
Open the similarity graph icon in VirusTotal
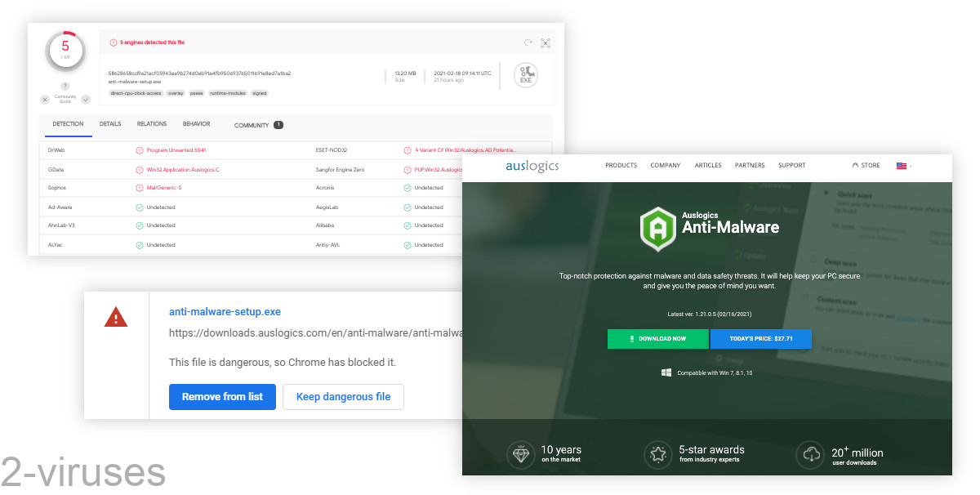[x=546, y=42]
